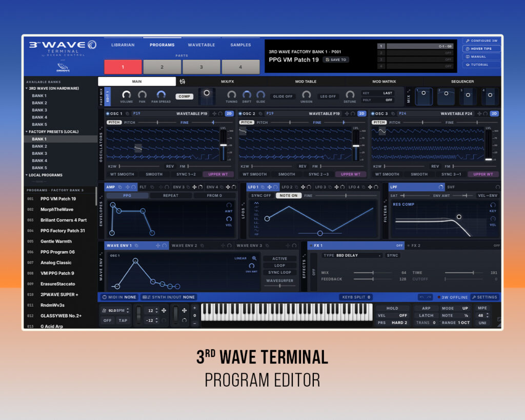This screenshot has width=525, height=420.
Task: Open the MIDI IN NONE selector
Action: [x=119, y=297]
